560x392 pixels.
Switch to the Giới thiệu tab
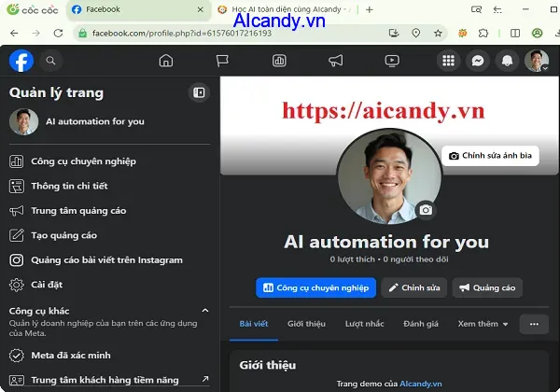(x=306, y=324)
